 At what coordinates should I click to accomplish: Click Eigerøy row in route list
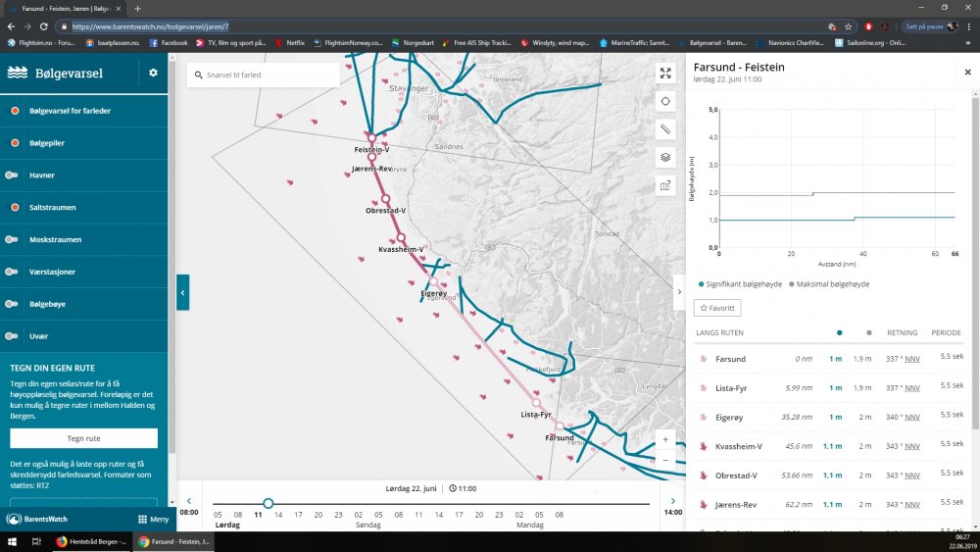[x=829, y=417]
